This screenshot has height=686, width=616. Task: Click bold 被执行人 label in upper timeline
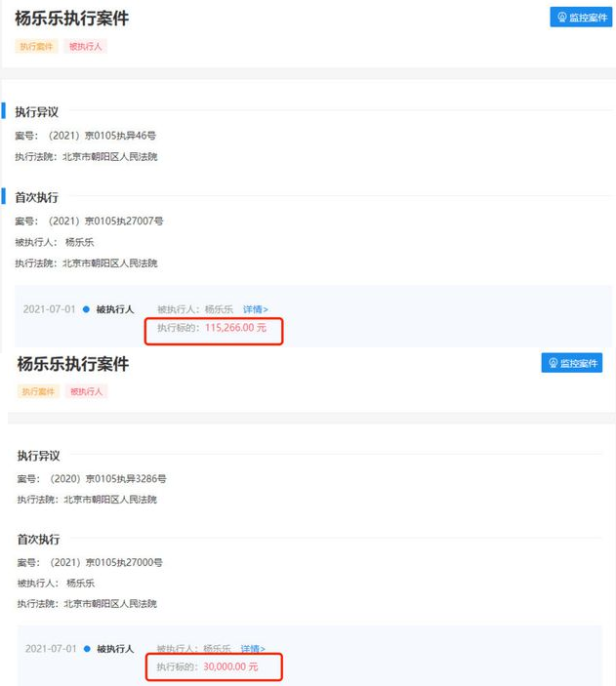(115, 309)
